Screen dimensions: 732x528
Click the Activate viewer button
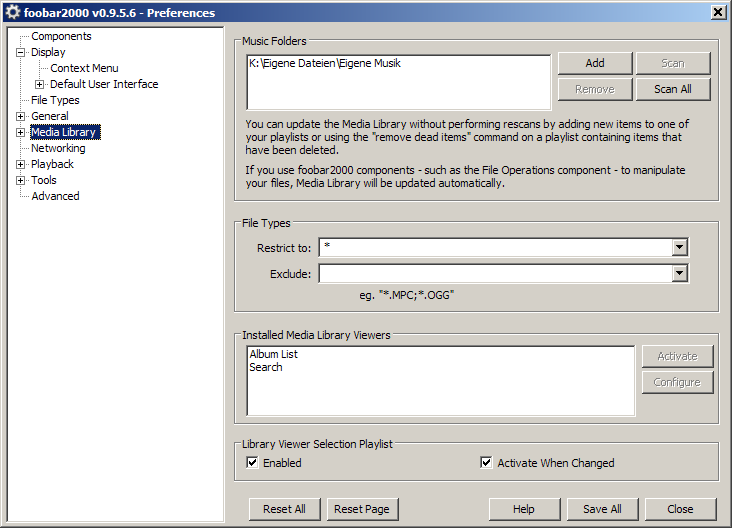[x=677, y=356]
